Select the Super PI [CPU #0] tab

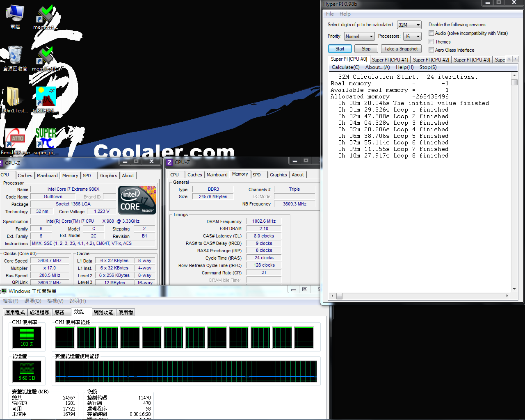coord(349,59)
